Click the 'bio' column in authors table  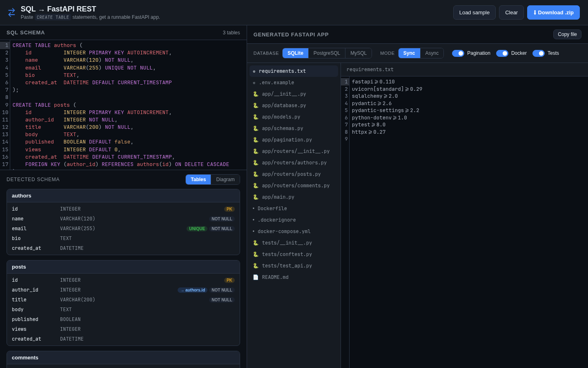coord(16,238)
